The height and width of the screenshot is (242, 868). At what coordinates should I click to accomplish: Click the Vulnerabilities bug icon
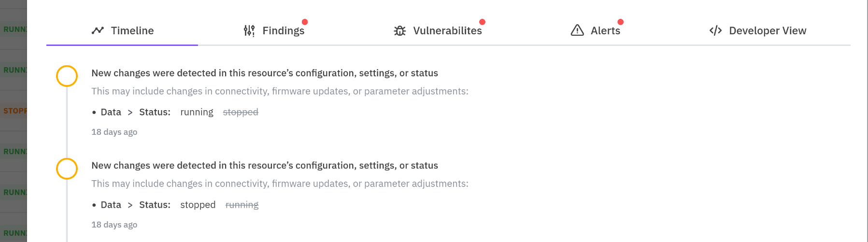click(x=400, y=31)
